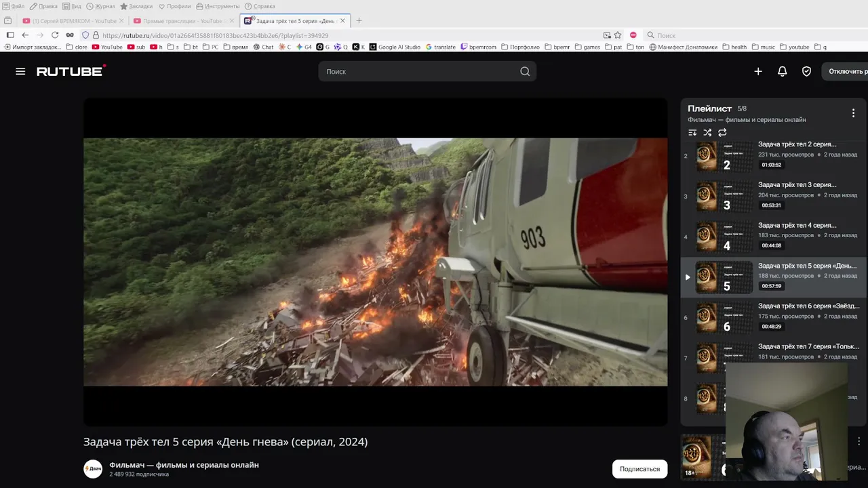The height and width of the screenshot is (488, 868).
Task: Click the episode 5 playlist thumbnail
Action: pyautogui.click(x=724, y=277)
